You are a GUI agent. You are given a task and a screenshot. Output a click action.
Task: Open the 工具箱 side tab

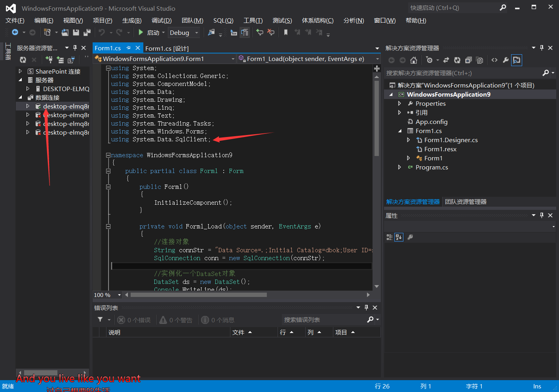(8, 51)
